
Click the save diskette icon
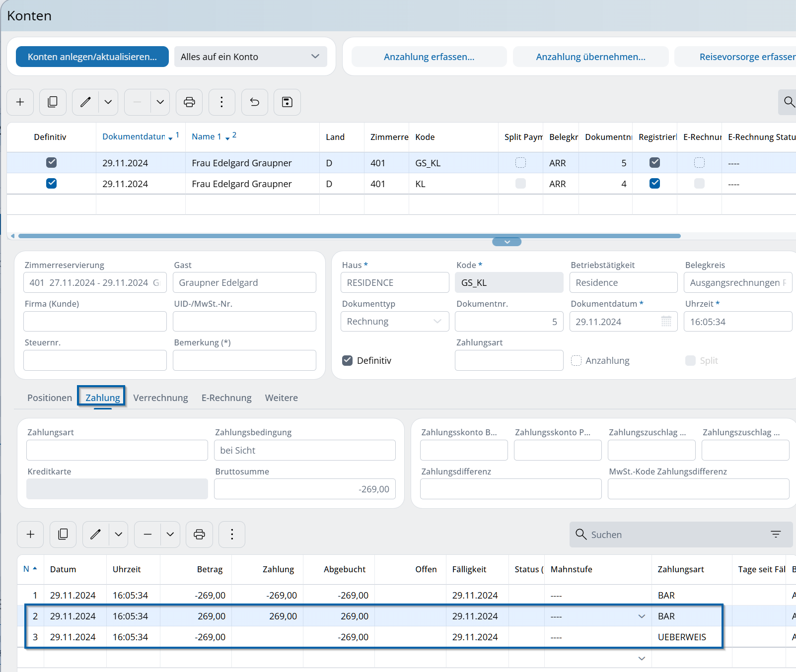[x=287, y=102]
